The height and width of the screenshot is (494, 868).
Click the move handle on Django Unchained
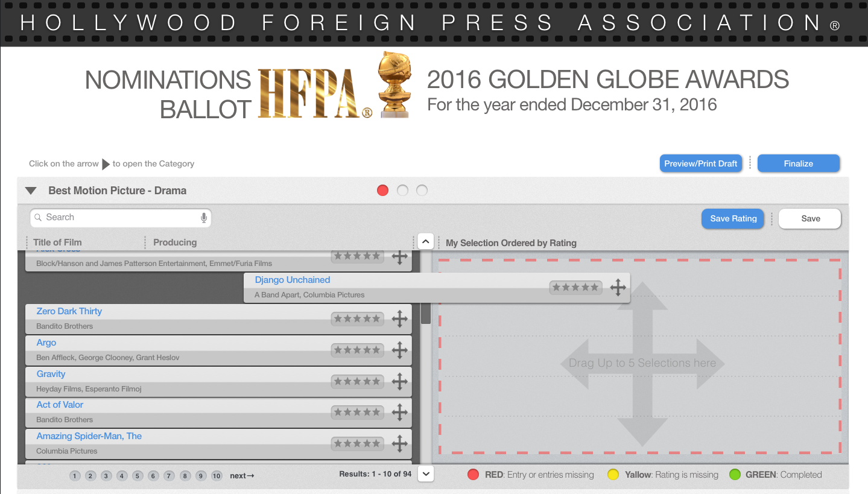point(618,287)
